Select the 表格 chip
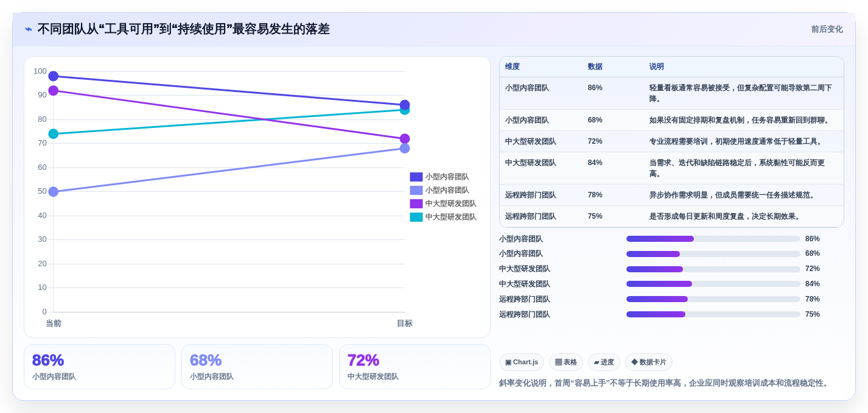This screenshot has width=868, height=413. click(x=566, y=362)
